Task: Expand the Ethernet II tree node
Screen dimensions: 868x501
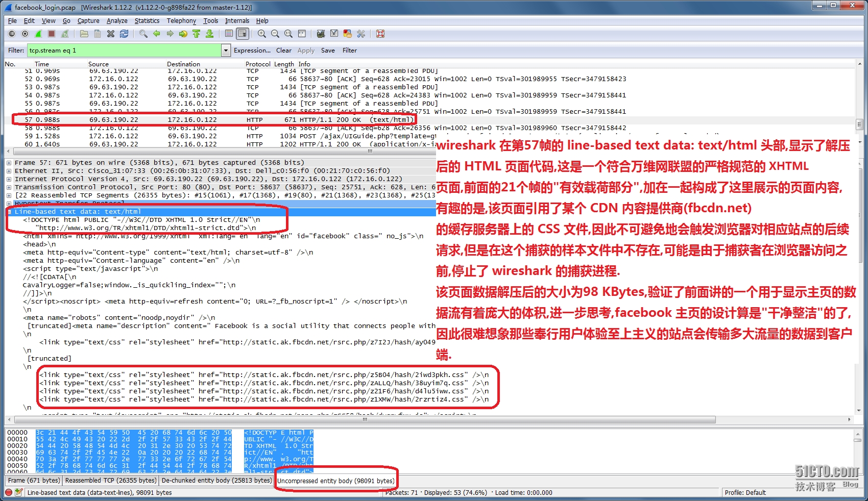Action: (9, 171)
